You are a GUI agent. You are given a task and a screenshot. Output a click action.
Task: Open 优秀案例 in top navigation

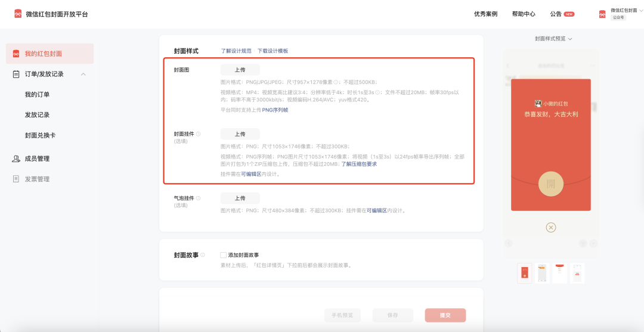click(485, 14)
